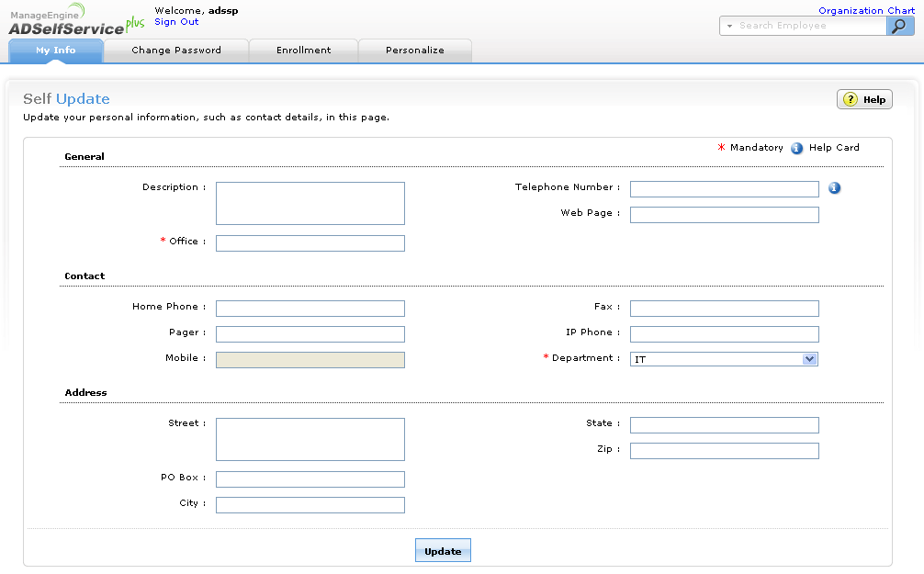Select the Web Page input field
This screenshot has width=924, height=574.
click(x=724, y=215)
